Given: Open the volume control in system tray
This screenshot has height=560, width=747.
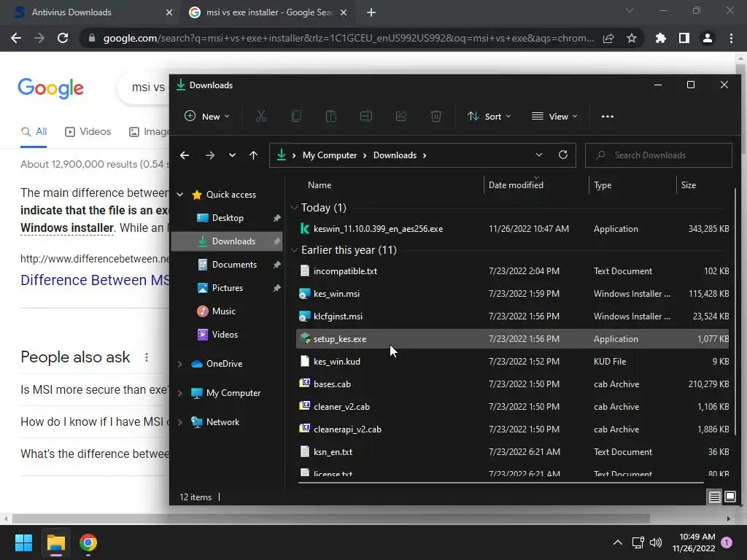Looking at the screenshot, I should (656, 542).
